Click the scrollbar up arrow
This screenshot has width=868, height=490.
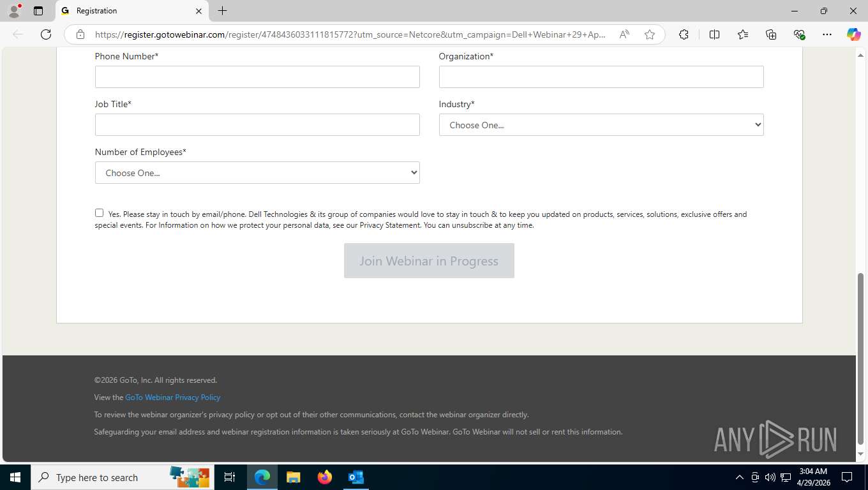tap(860, 56)
